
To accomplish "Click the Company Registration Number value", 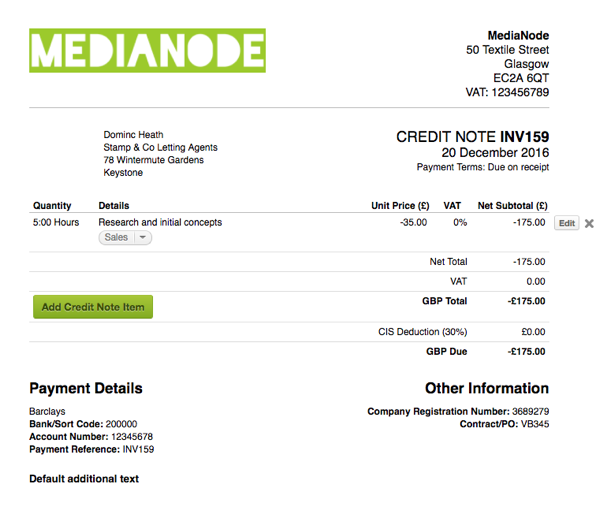I will 529,411.
